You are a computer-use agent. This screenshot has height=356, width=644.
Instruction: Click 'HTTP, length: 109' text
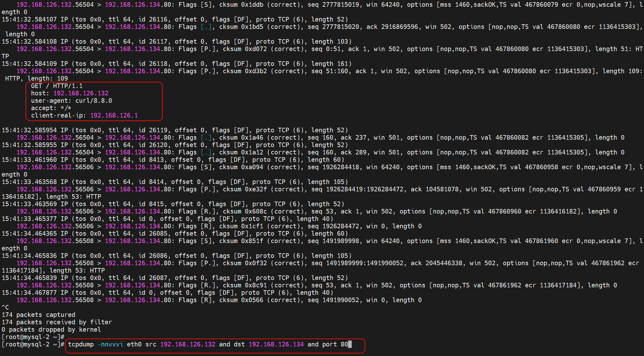coord(36,78)
